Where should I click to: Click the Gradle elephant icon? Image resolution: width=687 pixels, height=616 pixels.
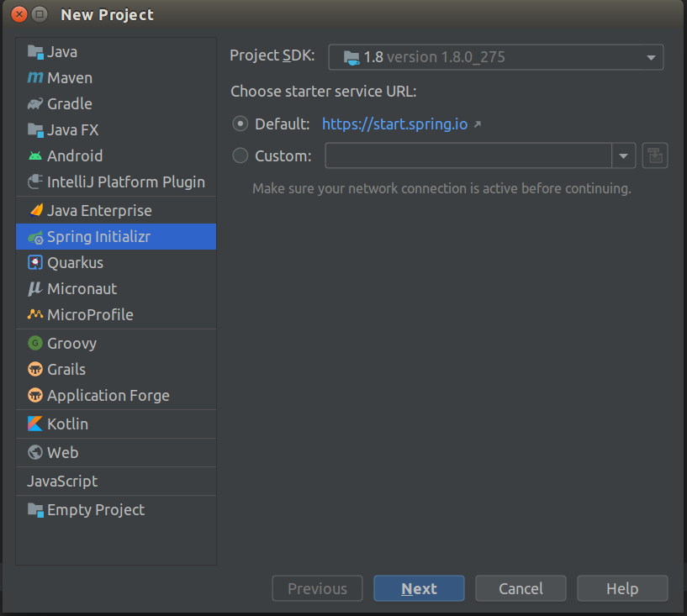(35, 104)
